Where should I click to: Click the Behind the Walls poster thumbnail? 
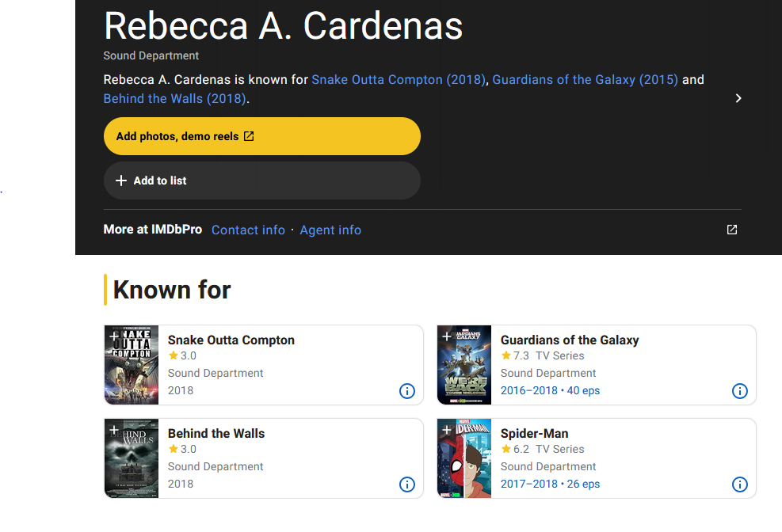pos(132,458)
